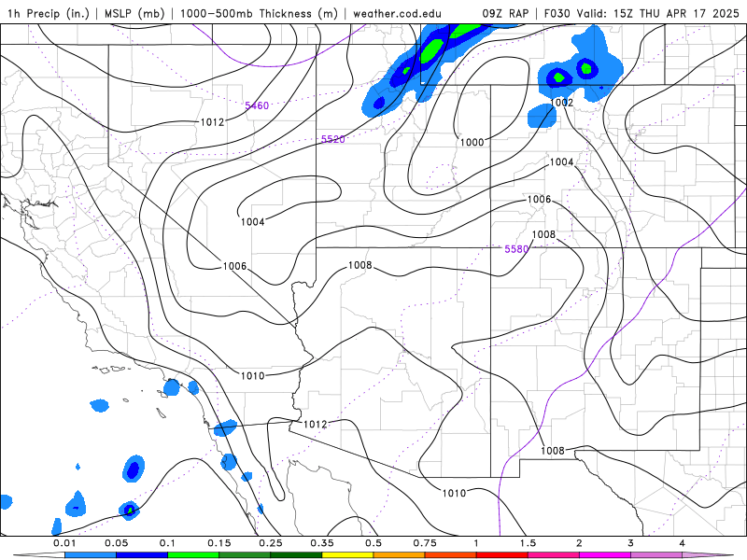747x560 pixels.
Task: Click the "F030 Valid: 15Z THU APR 17 2025" text
Action: tap(641, 13)
